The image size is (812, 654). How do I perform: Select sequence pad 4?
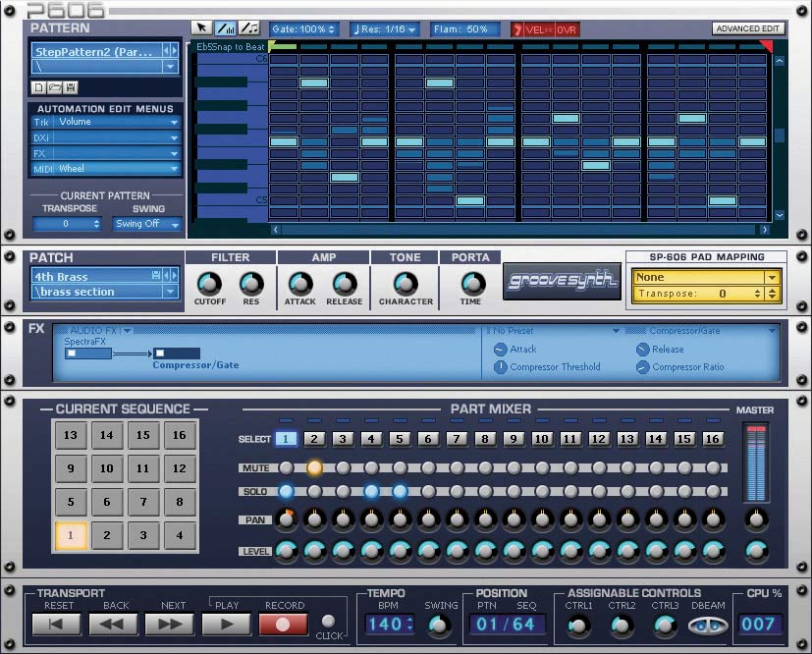180,535
